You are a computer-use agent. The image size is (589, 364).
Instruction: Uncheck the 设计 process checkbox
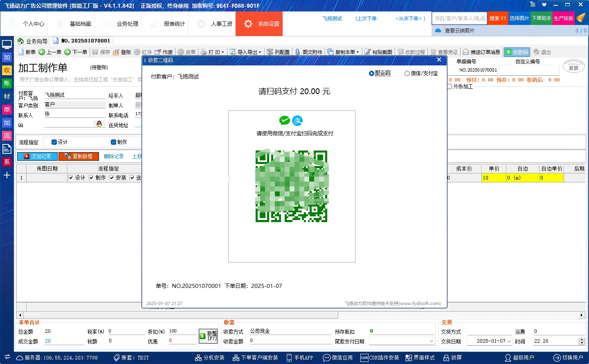[54, 142]
